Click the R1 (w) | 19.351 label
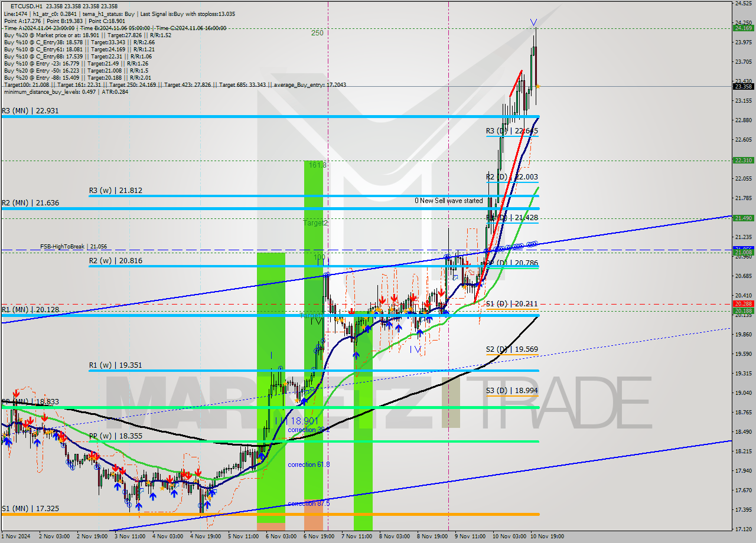 115,365
